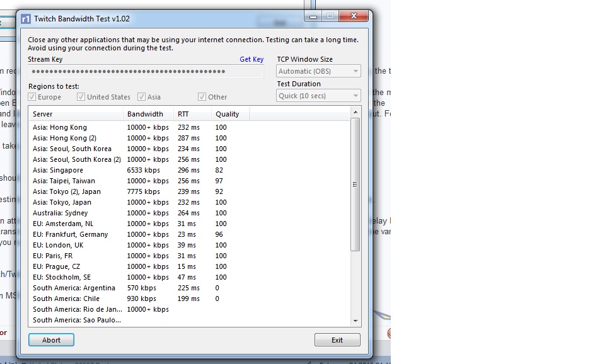Click the '82' Singapore quality value

pos(219,170)
